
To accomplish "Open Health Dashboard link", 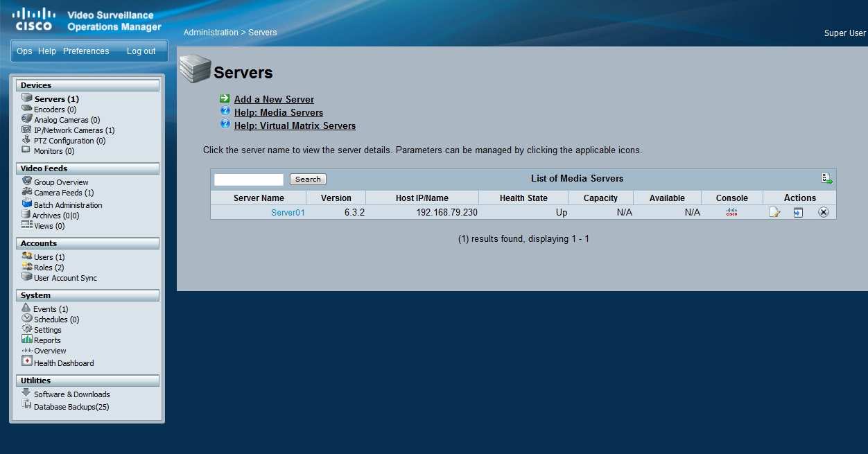I will 64,363.
